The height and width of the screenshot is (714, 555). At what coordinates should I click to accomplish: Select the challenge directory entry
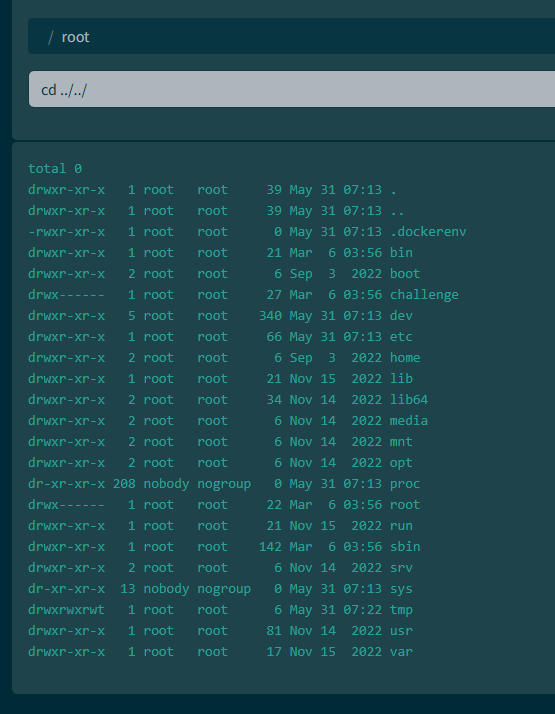424,295
